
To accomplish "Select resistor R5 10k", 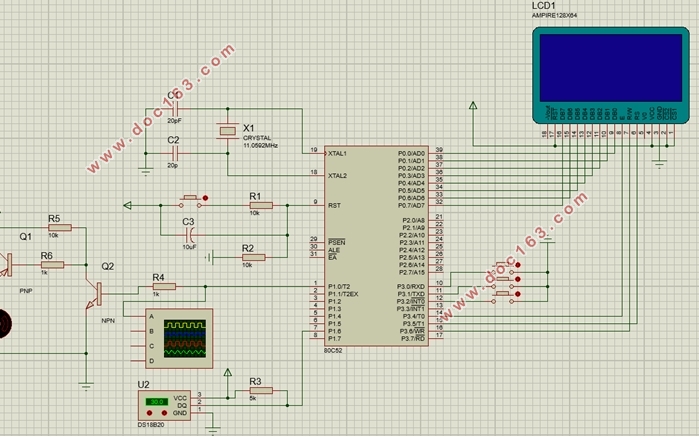I will [60, 228].
